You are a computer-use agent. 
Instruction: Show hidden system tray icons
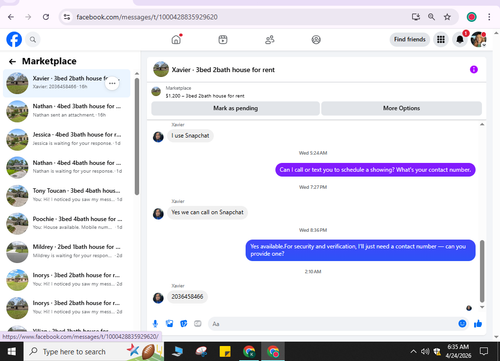click(x=413, y=351)
